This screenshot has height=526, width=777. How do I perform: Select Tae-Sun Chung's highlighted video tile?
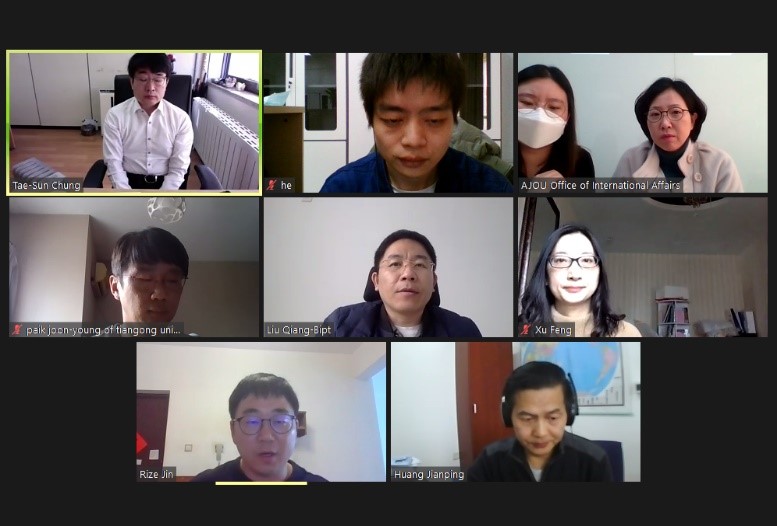pyautogui.click(x=134, y=123)
